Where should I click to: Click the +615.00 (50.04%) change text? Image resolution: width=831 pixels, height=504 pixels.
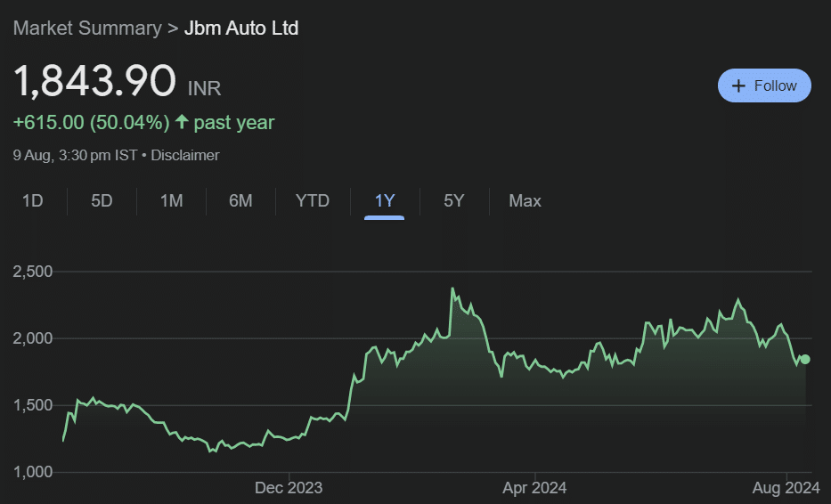click(x=91, y=122)
